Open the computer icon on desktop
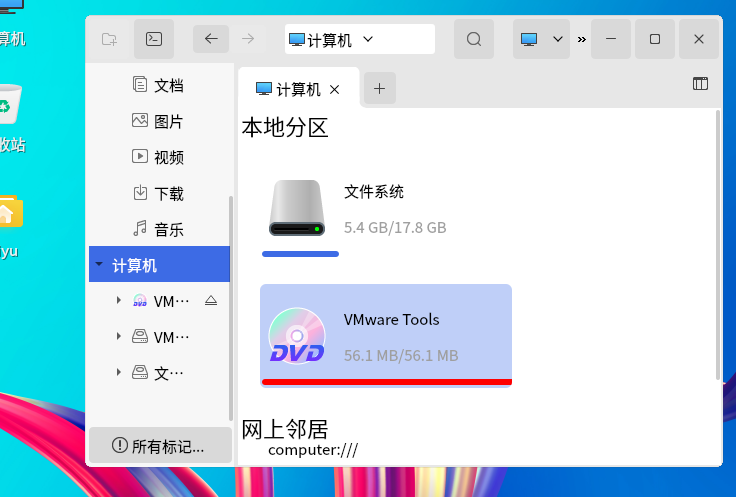736x497 pixels. [12, 7]
